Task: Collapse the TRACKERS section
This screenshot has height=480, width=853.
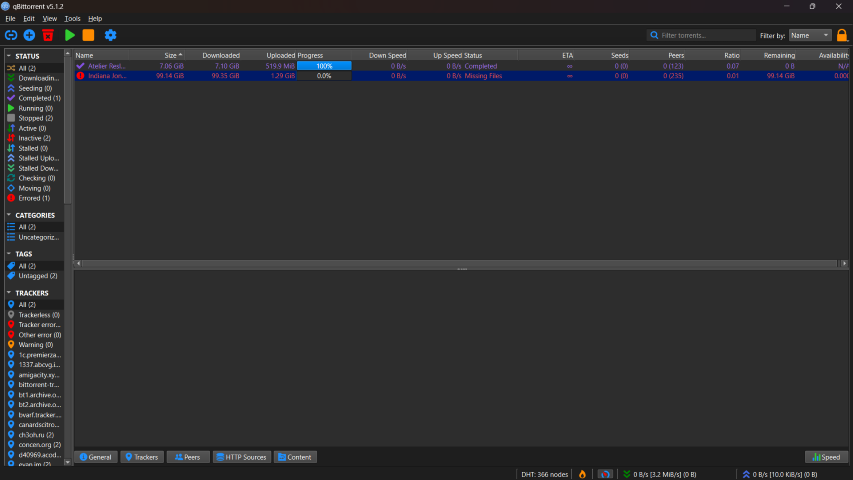Action: (x=9, y=293)
